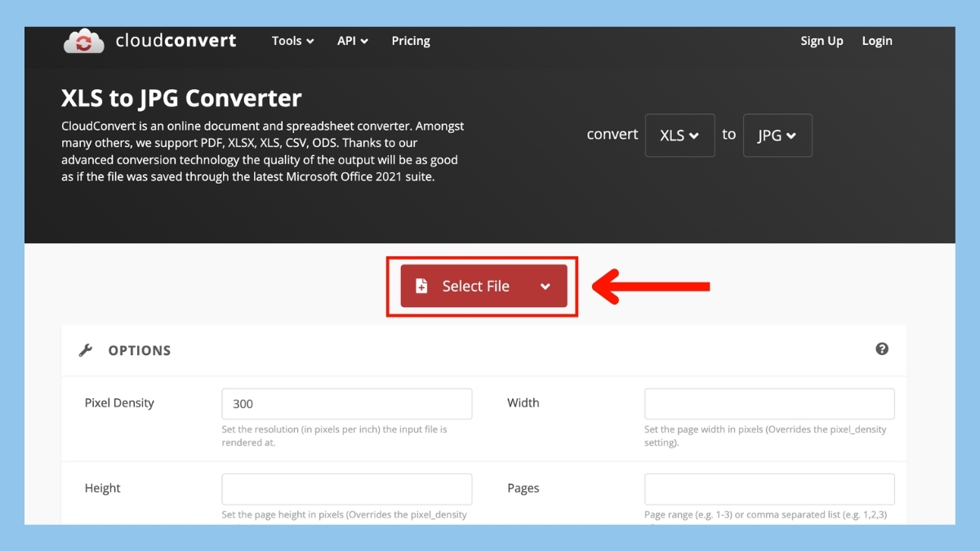The width and height of the screenshot is (980, 551).
Task: Click the Login link
Action: coord(877,41)
